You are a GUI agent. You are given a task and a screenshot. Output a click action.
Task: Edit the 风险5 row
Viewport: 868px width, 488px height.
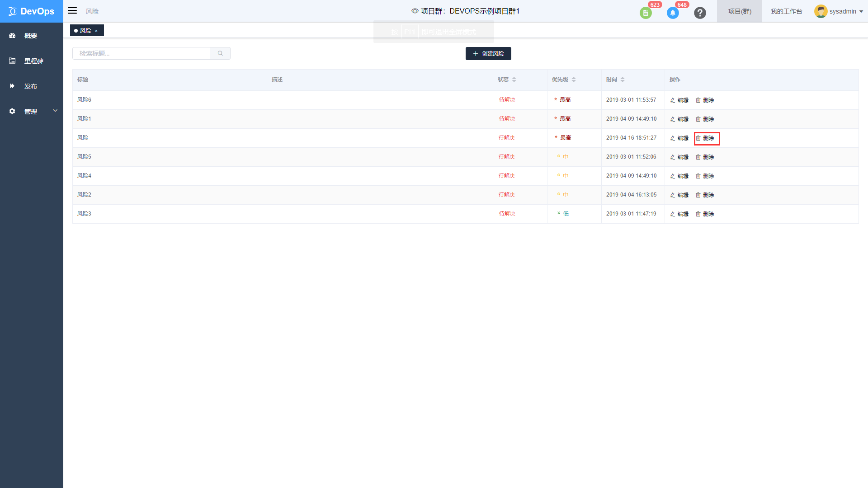point(679,157)
